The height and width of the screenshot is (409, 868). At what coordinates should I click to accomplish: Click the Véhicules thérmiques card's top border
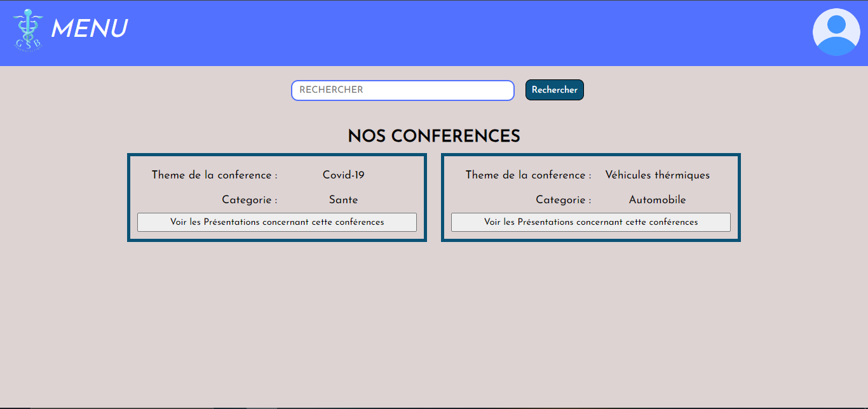(x=591, y=155)
